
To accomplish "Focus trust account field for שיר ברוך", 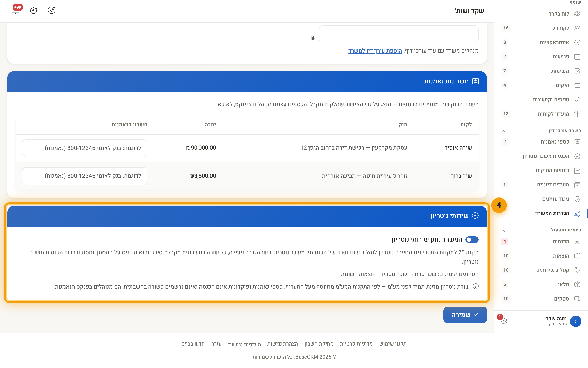I will (x=85, y=176).
